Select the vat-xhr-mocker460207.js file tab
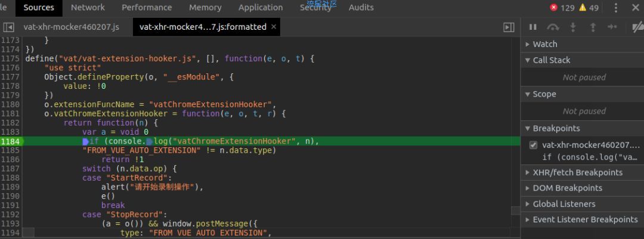Screen dimensions: 644x239 click(x=71, y=27)
